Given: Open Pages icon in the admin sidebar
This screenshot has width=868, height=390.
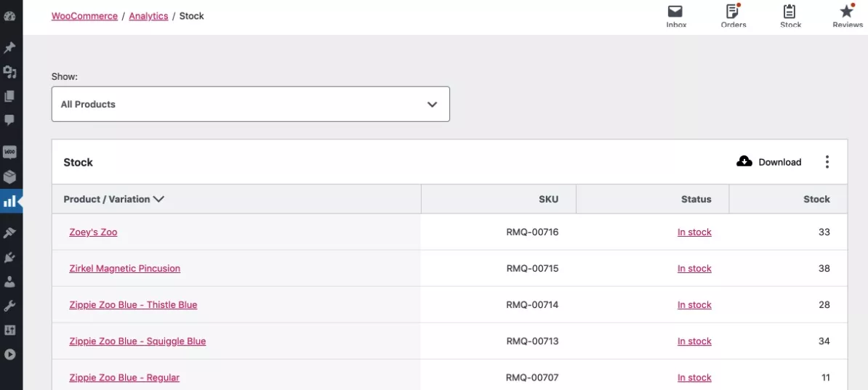Looking at the screenshot, I should click(x=9, y=97).
